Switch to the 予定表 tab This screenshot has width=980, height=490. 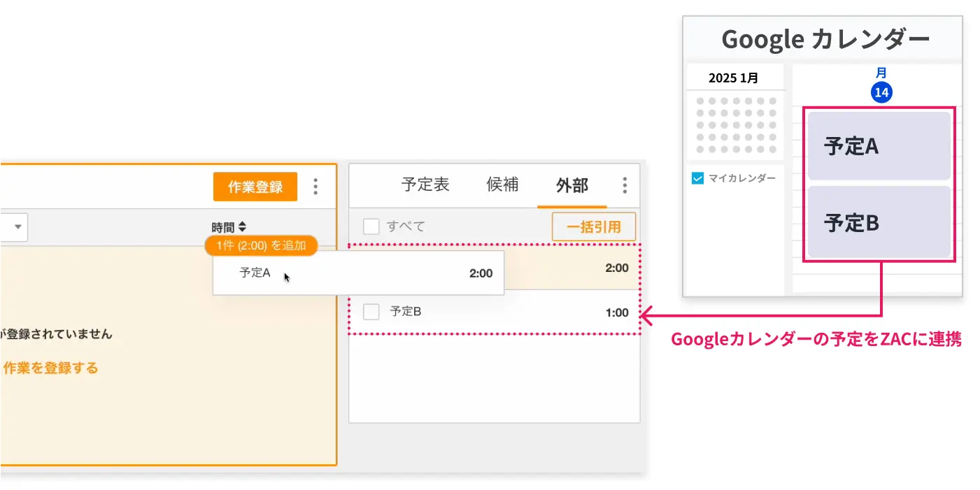coord(425,185)
